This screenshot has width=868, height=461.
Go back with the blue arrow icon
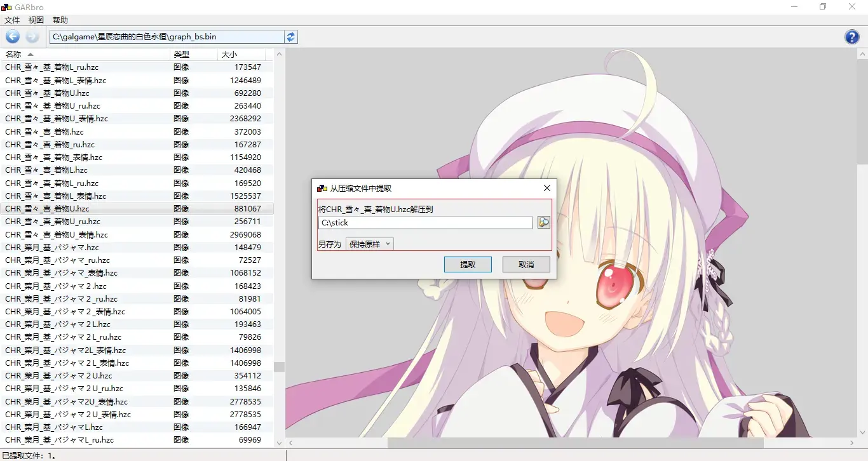pyautogui.click(x=12, y=37)
